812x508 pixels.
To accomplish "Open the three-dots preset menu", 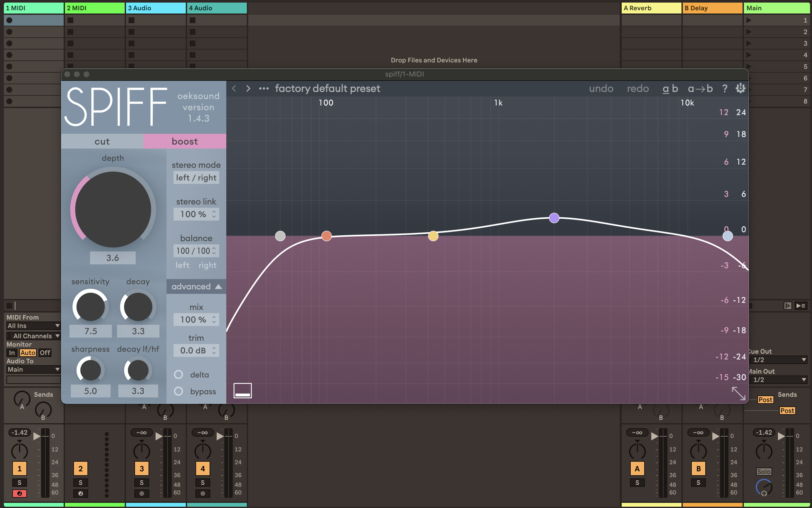I will (264, 89).
